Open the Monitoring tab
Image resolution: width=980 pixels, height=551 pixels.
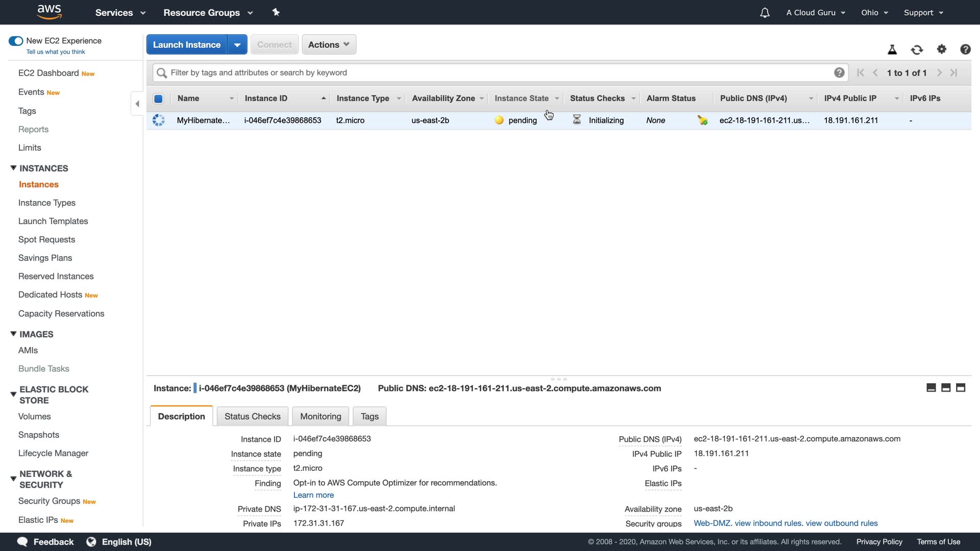coord(321,416)
